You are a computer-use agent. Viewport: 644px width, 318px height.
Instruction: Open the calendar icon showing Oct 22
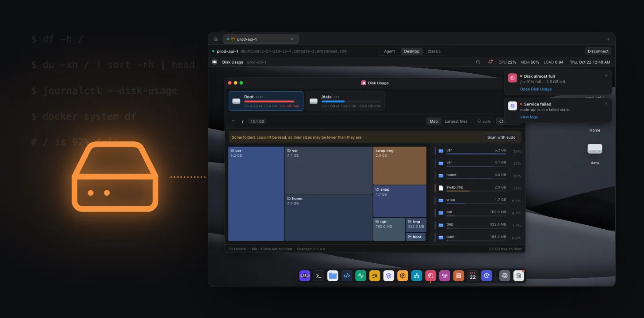473,276
